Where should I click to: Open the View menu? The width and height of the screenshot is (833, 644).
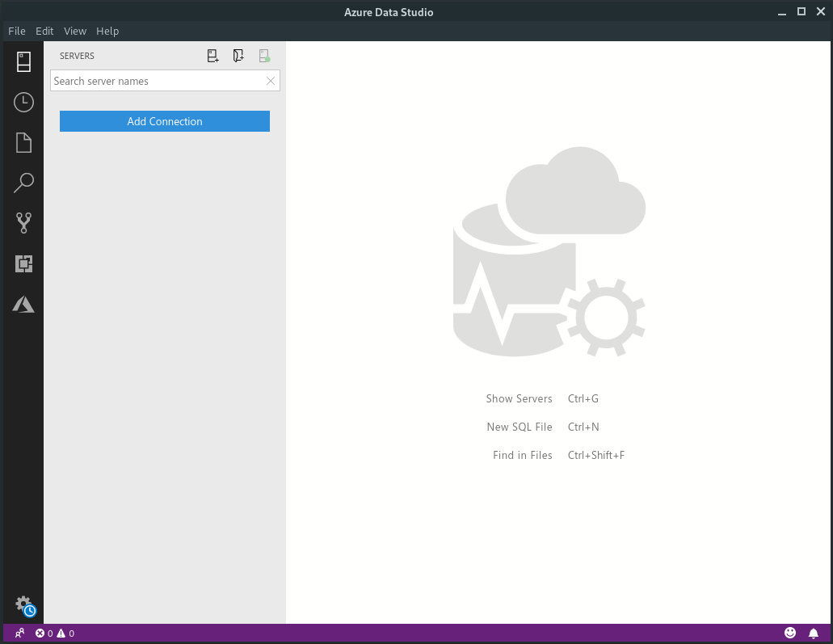[x=75, y=31]
